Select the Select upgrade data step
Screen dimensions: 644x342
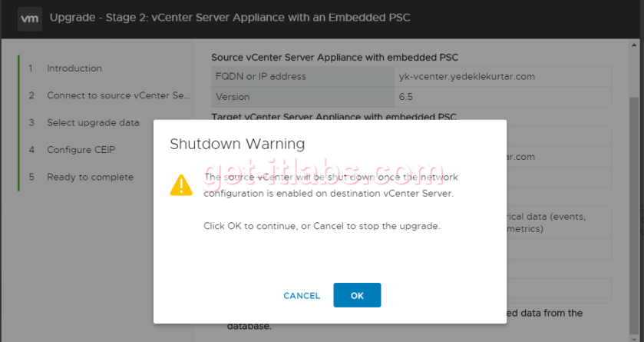93,122
